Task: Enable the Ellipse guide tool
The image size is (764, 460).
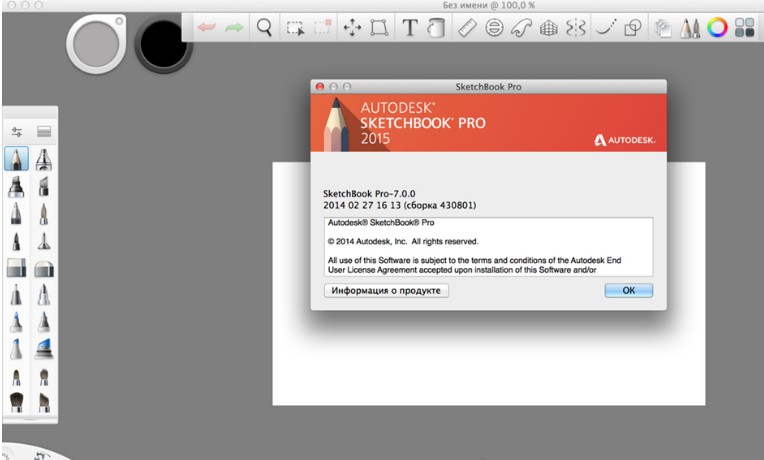Action: [x=494, y=28]
